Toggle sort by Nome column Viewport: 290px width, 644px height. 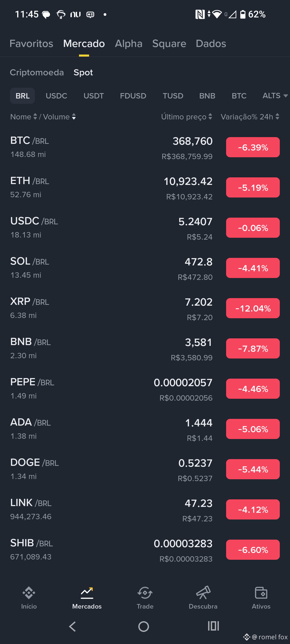point(24,117)
